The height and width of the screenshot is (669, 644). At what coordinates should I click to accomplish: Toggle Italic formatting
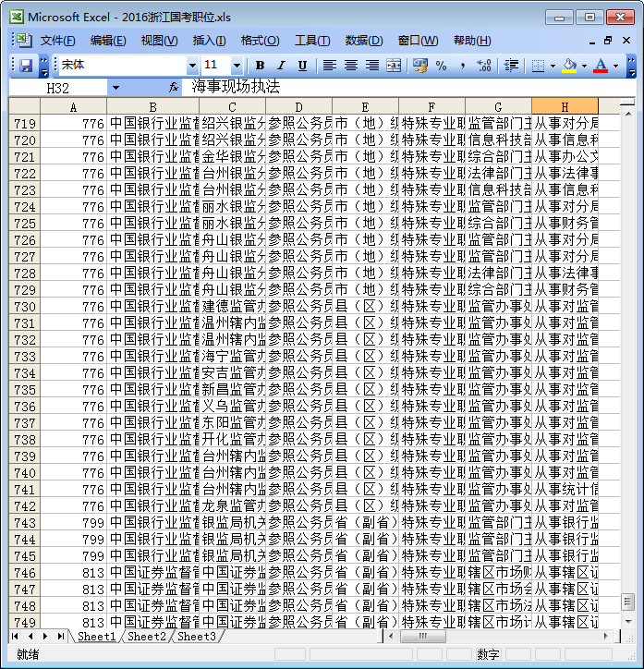[x=281, y=66]
